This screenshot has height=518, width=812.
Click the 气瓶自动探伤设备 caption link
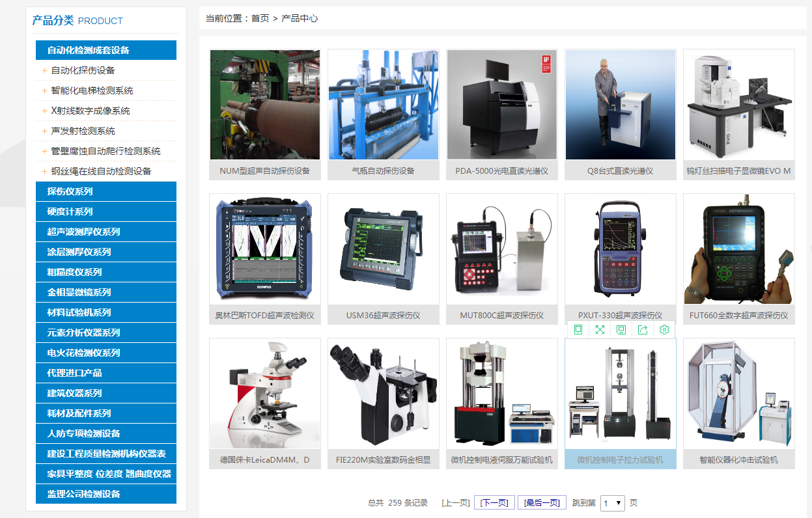point(384,171)
